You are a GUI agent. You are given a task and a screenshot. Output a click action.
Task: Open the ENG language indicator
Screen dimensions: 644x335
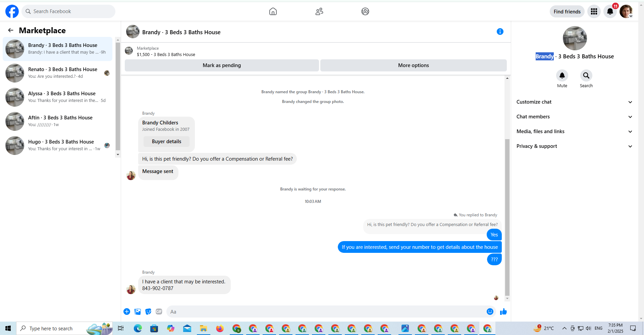pyautogui.click(x=598, y=328)
